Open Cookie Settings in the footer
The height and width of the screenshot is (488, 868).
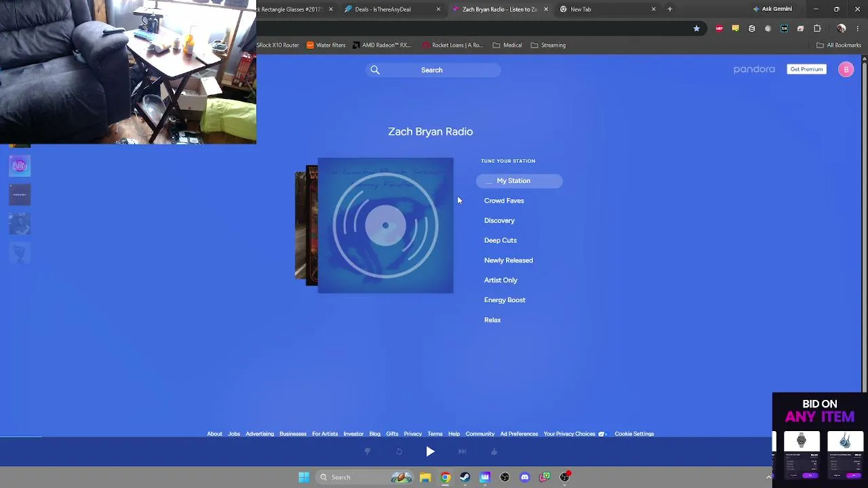pos(634,434)
